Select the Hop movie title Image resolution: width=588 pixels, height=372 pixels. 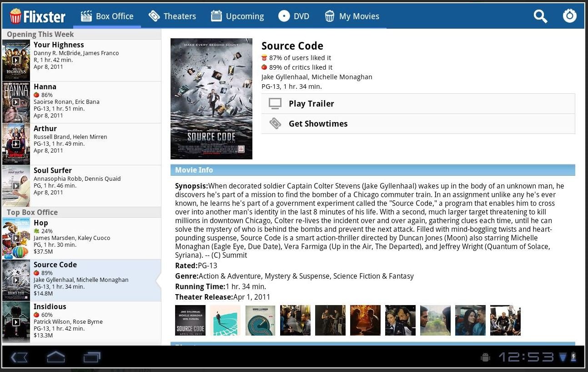40,223
